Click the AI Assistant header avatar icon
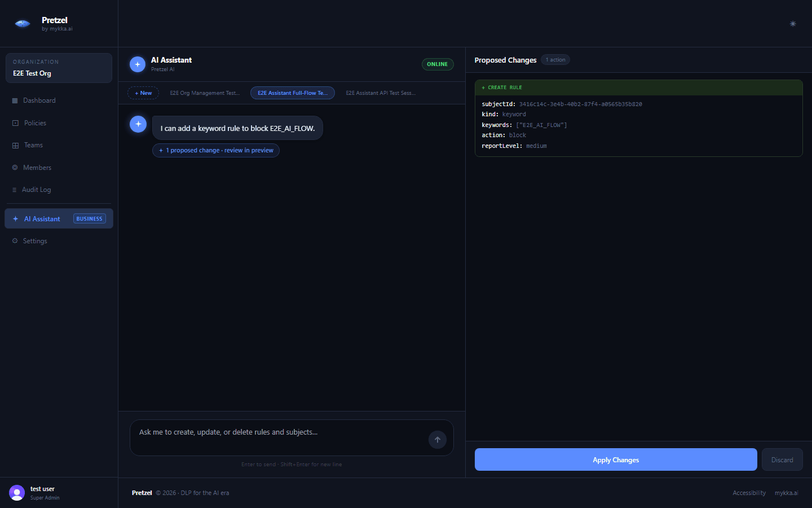 pyautogui.click(x=138, y=64)
